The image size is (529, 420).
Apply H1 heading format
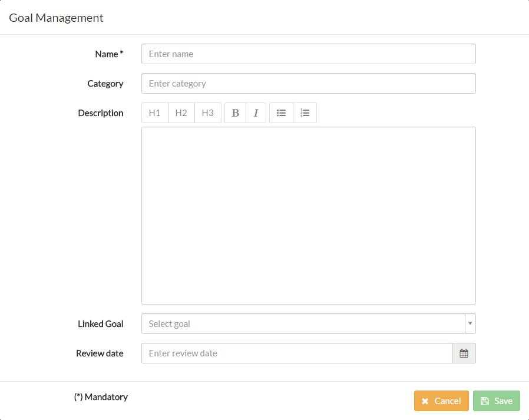(x=155, y=113)
